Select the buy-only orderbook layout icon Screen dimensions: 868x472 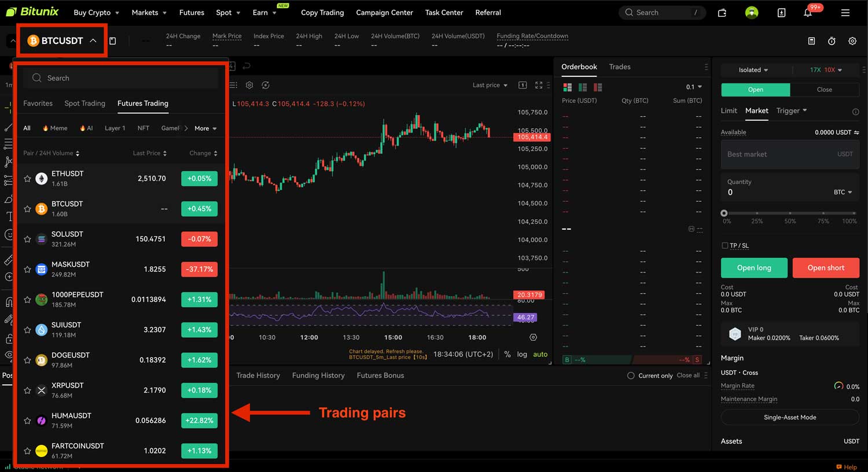582,87
